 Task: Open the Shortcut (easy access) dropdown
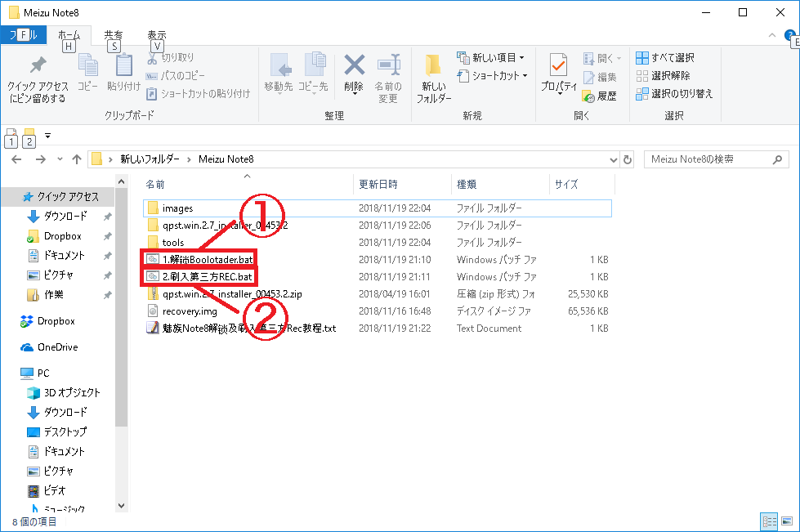tap(493, 76)
